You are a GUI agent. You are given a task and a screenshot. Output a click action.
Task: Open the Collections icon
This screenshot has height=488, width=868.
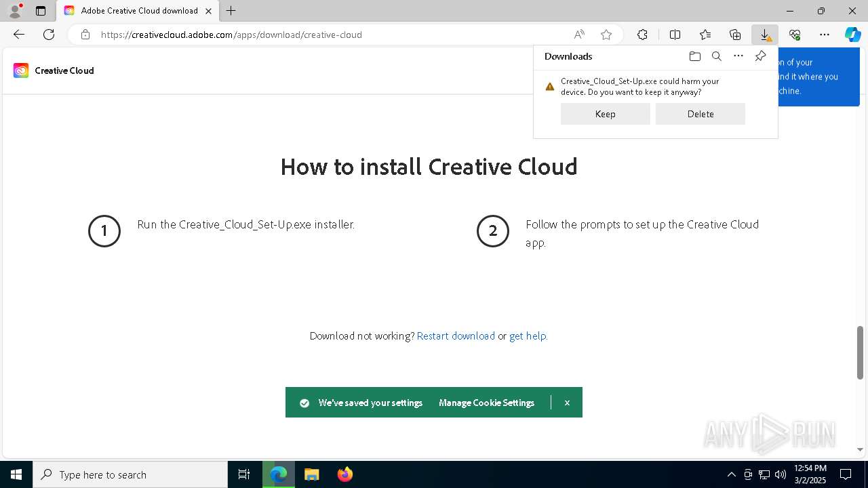(x=735, y=35)
